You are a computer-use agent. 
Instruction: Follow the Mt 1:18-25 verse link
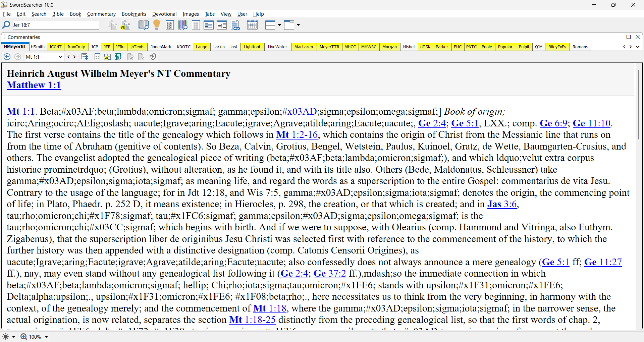252,320
